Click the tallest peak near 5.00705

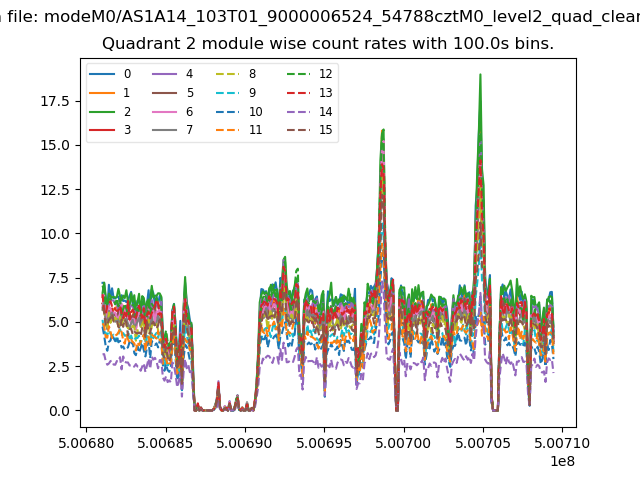(x=480, y=76)
